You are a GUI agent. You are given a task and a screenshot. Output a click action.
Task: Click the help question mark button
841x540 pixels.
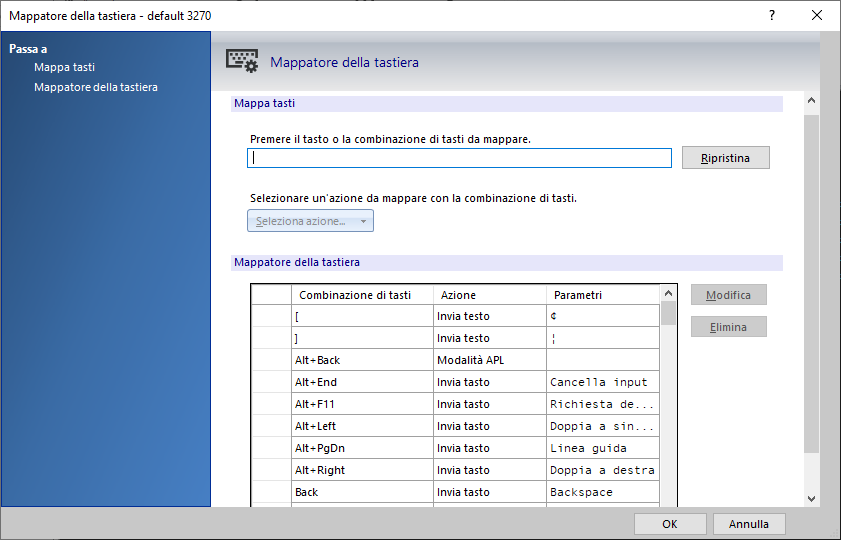[771, 15]
